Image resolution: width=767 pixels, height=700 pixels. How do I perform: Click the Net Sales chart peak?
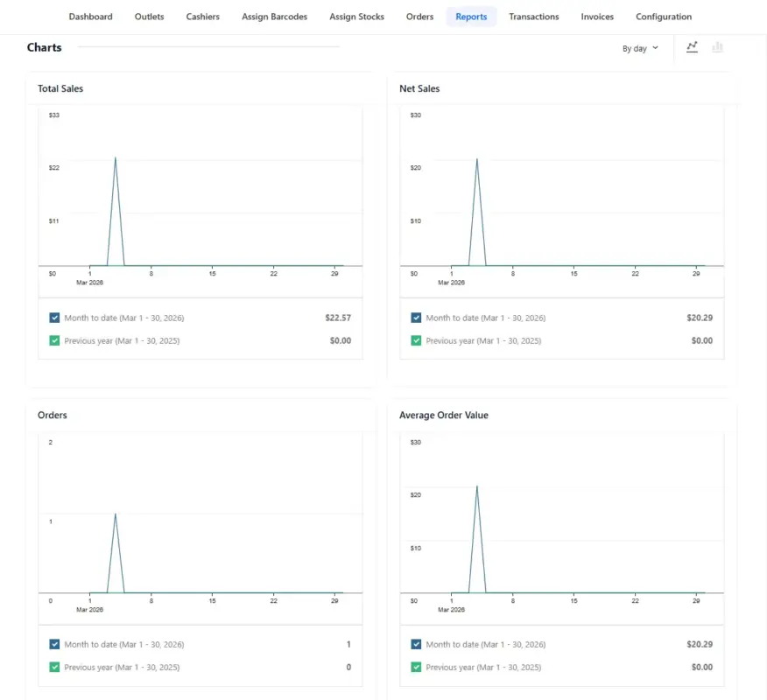click(x=477, y=159)
